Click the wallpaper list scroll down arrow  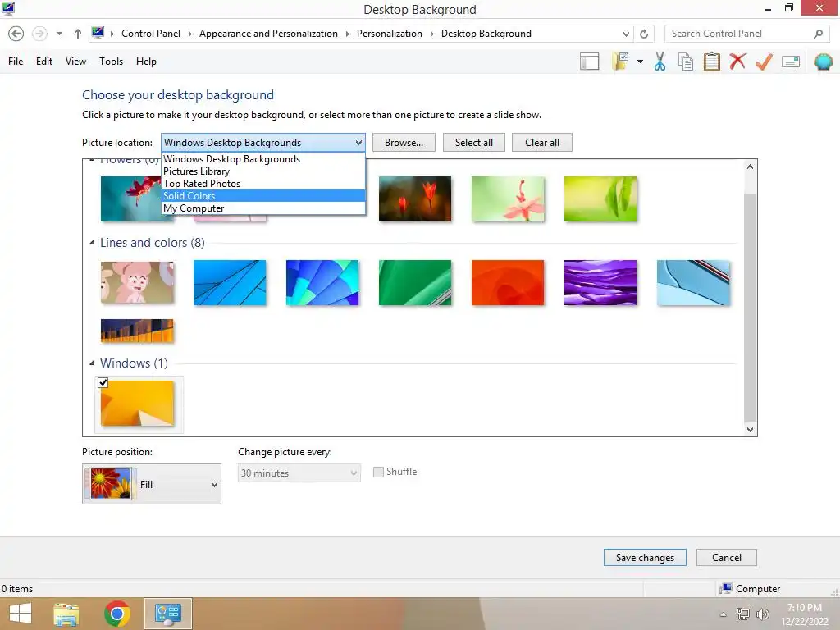pyautogui.click(x=750, y=430)
